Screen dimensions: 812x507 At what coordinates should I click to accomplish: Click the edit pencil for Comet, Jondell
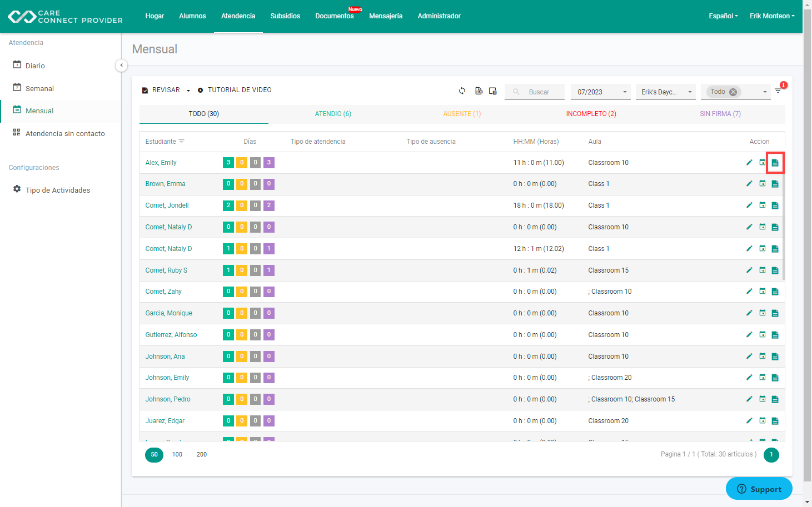click(x=749, y=205)
